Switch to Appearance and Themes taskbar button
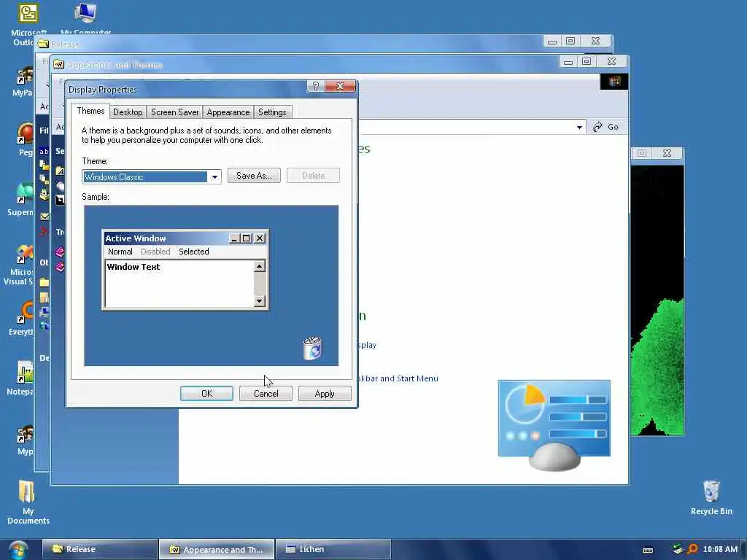 tap(217, 550)
